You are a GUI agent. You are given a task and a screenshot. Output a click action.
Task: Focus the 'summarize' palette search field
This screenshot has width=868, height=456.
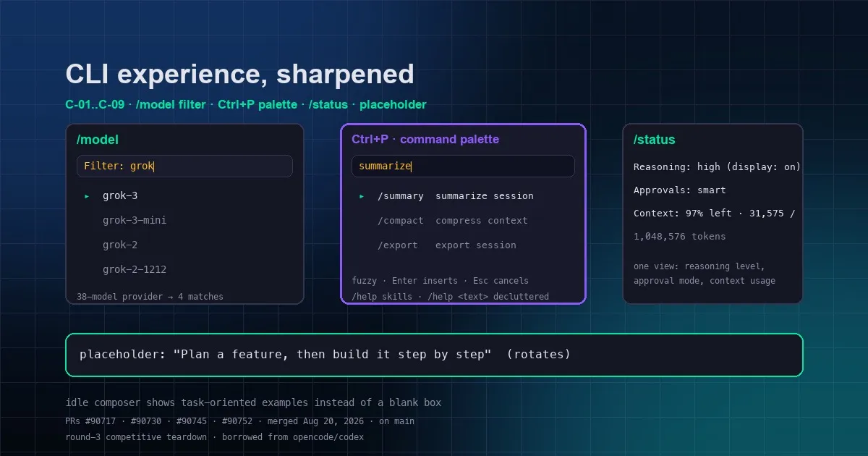[463, 166]
